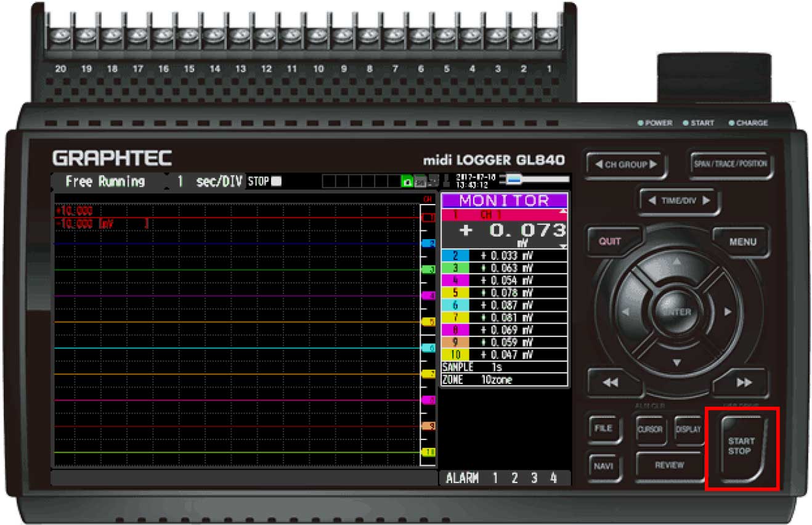Click the 1 sec/DIV time scale label

coord(209,182)
